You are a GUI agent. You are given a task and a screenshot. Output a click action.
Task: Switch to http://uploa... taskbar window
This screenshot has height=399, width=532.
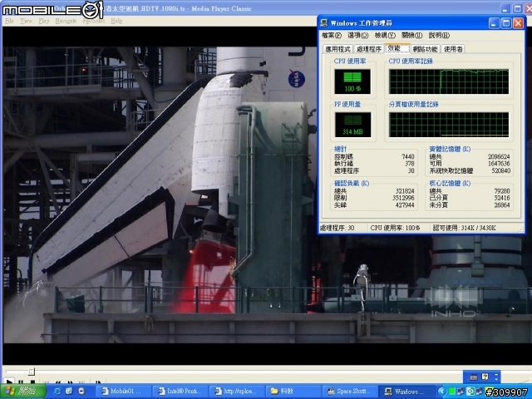(237, 392)
